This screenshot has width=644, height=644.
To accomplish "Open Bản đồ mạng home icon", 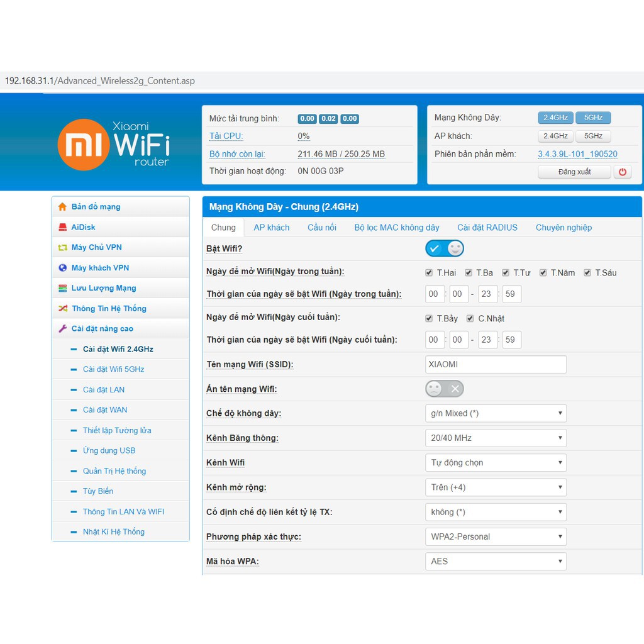I will (x=62, y=206).
